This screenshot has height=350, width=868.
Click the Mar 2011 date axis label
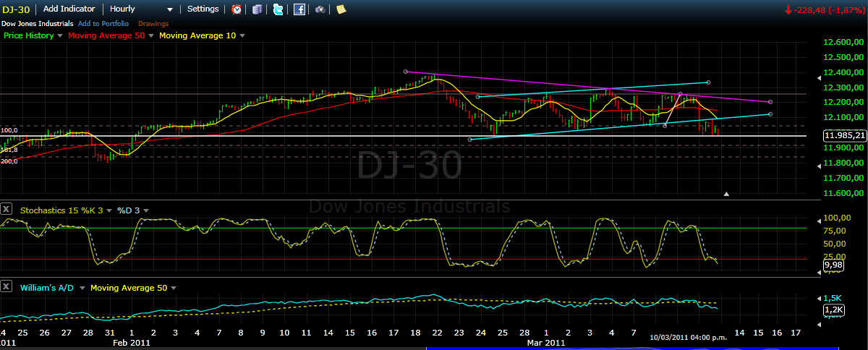click(x=545, y=342)
